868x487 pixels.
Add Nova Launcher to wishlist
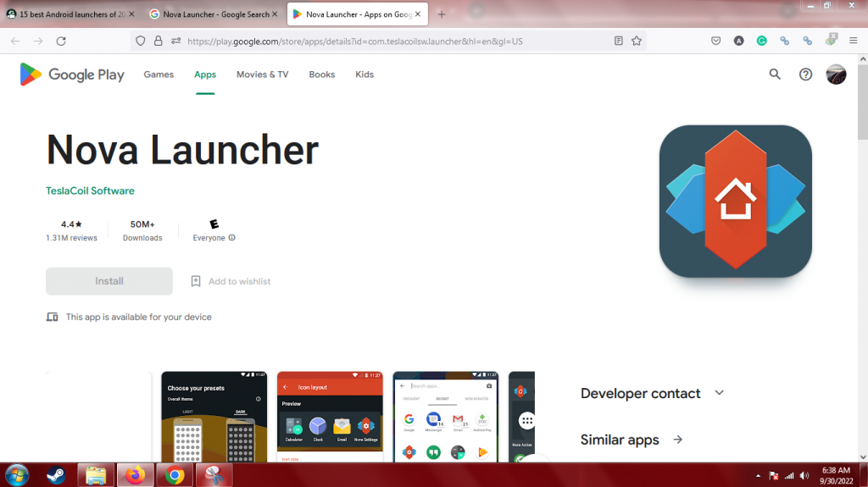[231, 281]
